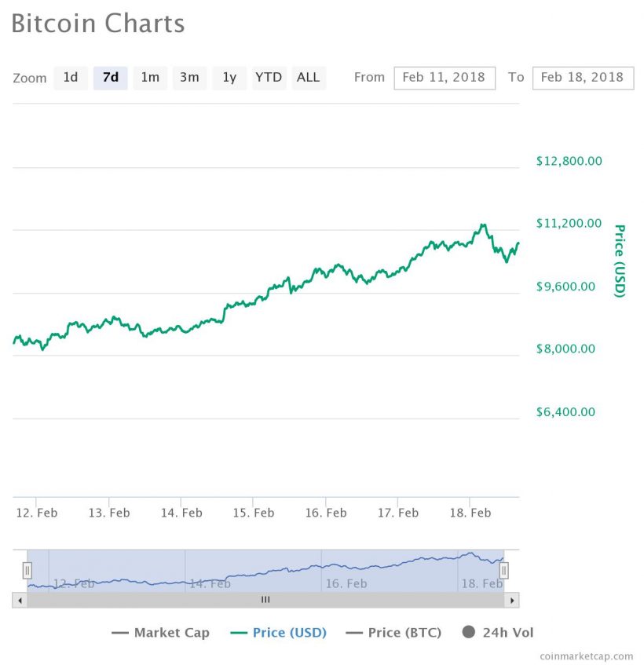
Task: Click the navigator left range handle
Action: coord(27,570)
